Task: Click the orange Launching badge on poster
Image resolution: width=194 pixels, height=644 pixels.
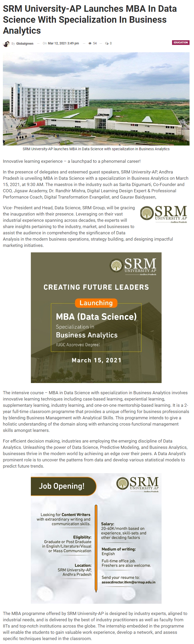Action: pos(96,303)
